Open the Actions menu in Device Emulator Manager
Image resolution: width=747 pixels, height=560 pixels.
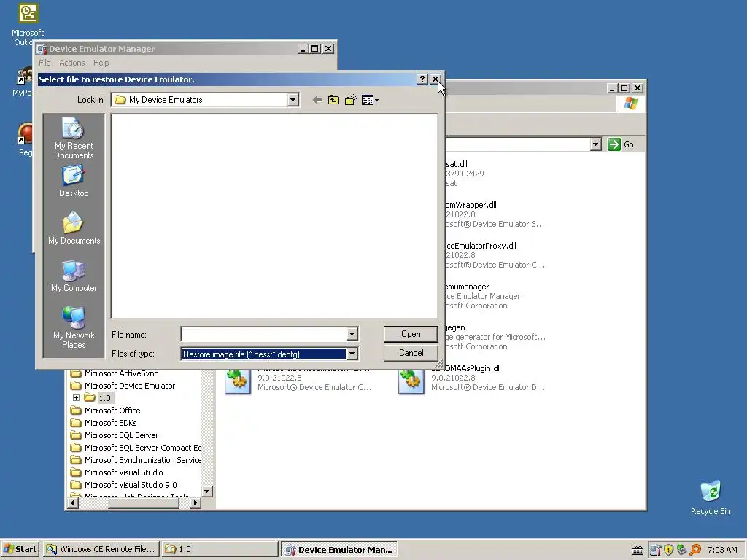tap(72, 63)
